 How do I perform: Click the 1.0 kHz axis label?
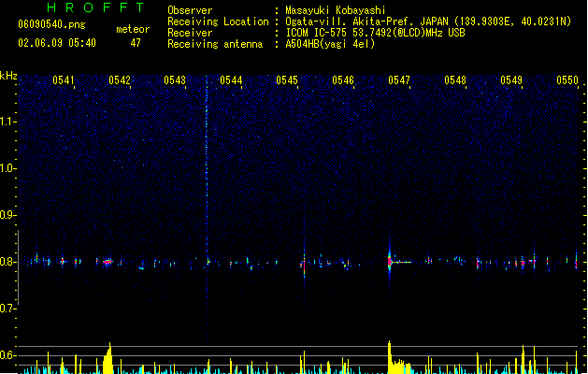click(x=7, y=168)
